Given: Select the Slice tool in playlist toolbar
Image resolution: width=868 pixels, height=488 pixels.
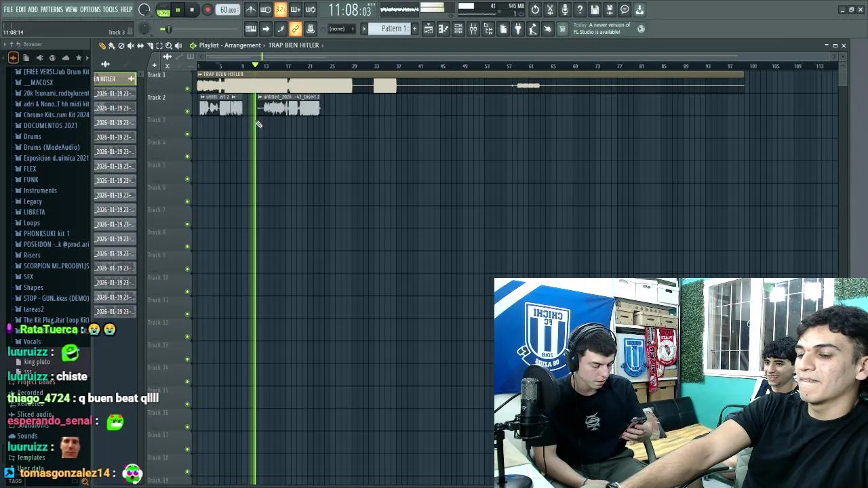Looking at the screenshot, I should (150, 45).
